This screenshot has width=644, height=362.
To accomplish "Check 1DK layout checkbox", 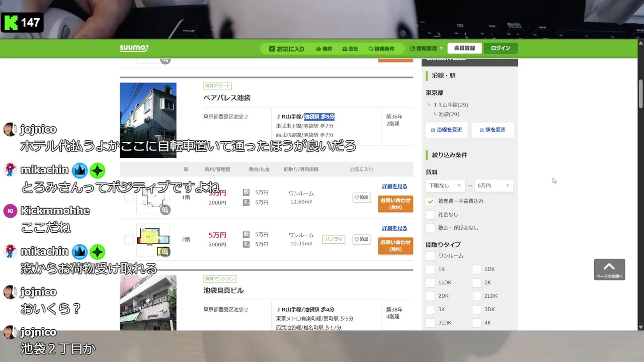I will pos(476,269).
